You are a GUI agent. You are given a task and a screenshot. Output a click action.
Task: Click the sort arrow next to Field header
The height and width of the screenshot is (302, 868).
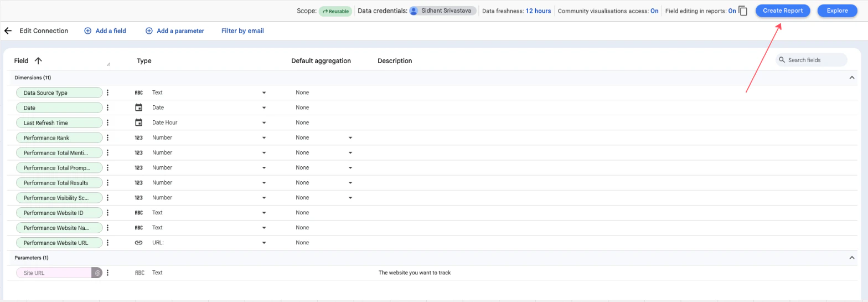tap(38, 61)
